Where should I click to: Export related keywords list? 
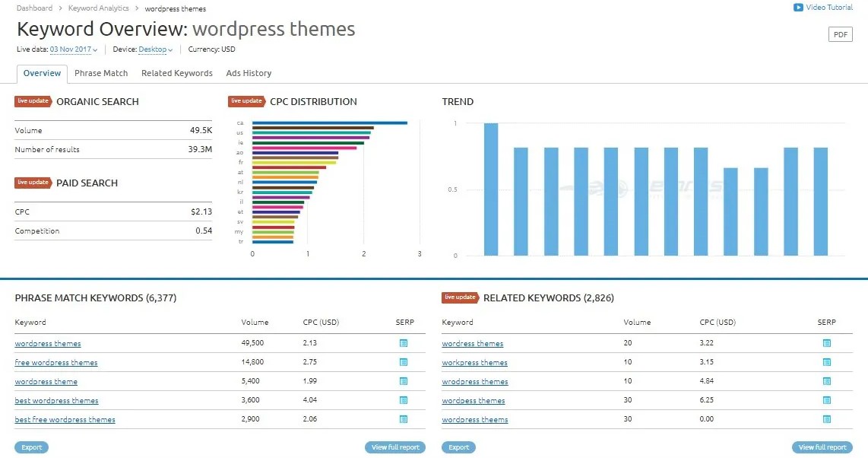coord(459,447)
